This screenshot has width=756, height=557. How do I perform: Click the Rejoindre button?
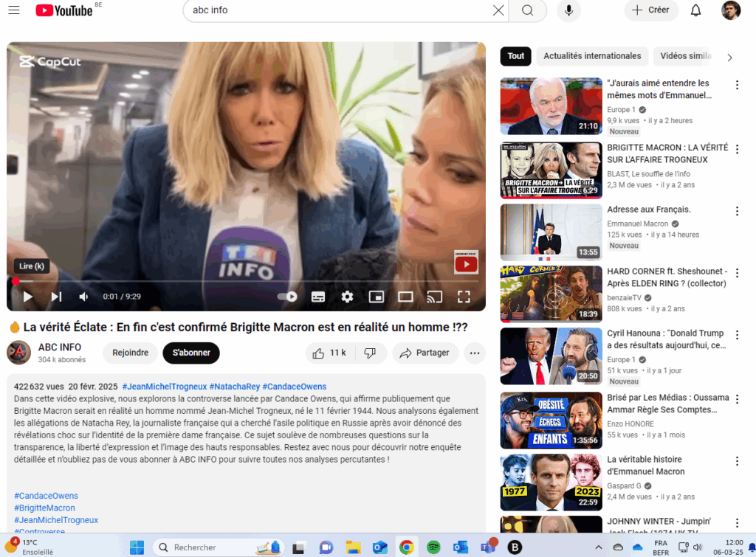(x=130, y=353)
